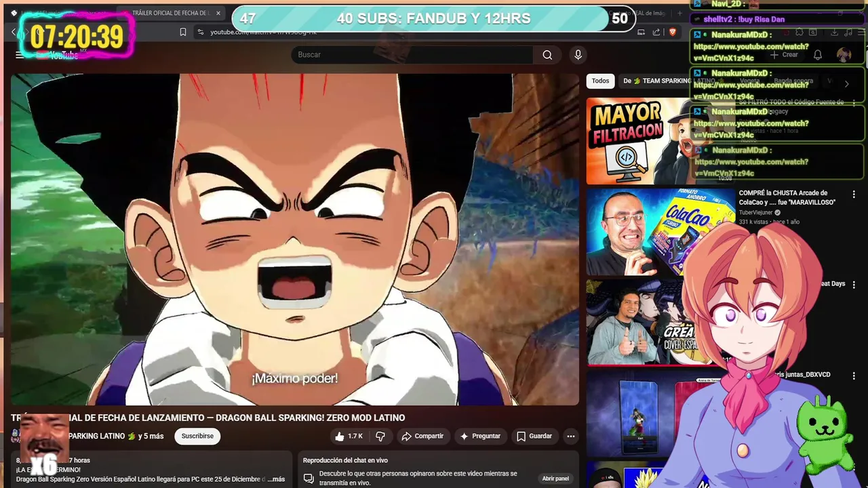This screenshot has width=868, height=488.
Task: Expand description with ...más link
Action: (276, 479)
